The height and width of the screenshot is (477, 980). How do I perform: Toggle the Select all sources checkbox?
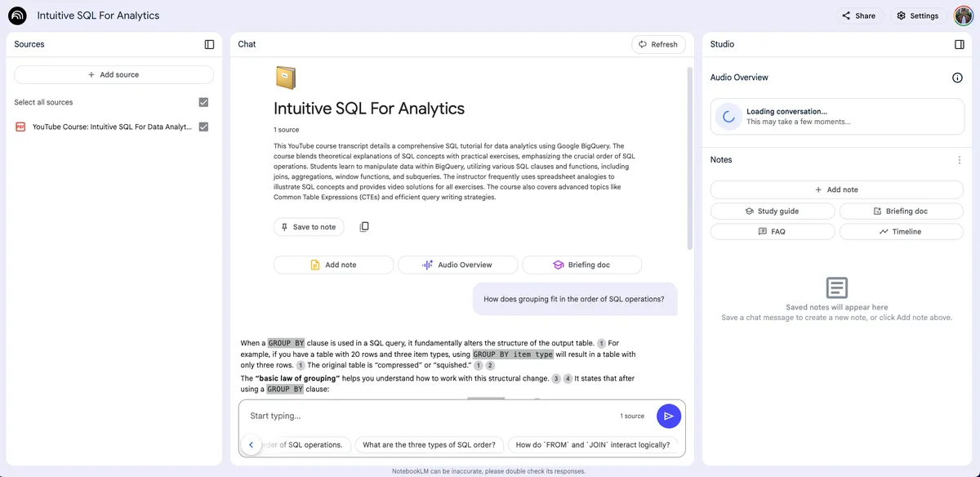click(203, 102)
